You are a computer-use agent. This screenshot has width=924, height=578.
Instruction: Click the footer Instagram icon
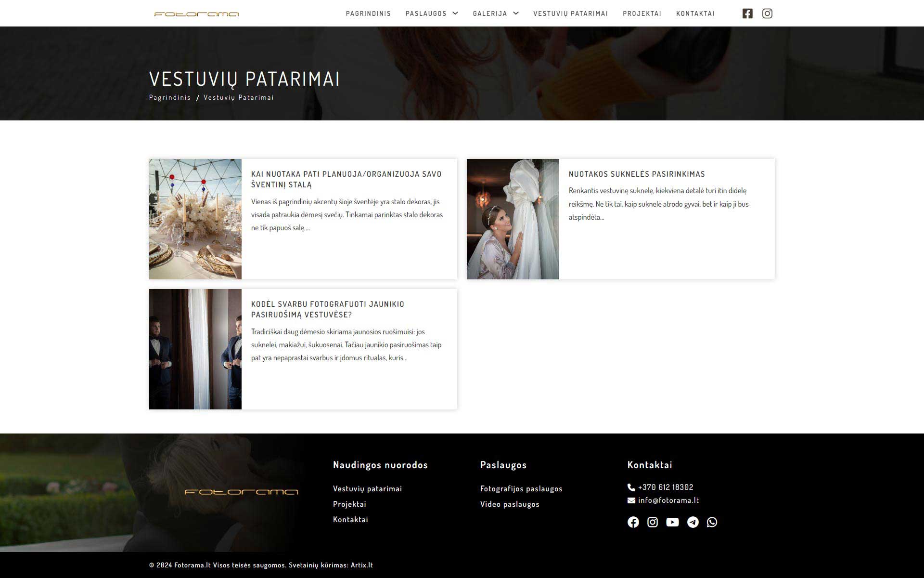click(x=653, y=522)
